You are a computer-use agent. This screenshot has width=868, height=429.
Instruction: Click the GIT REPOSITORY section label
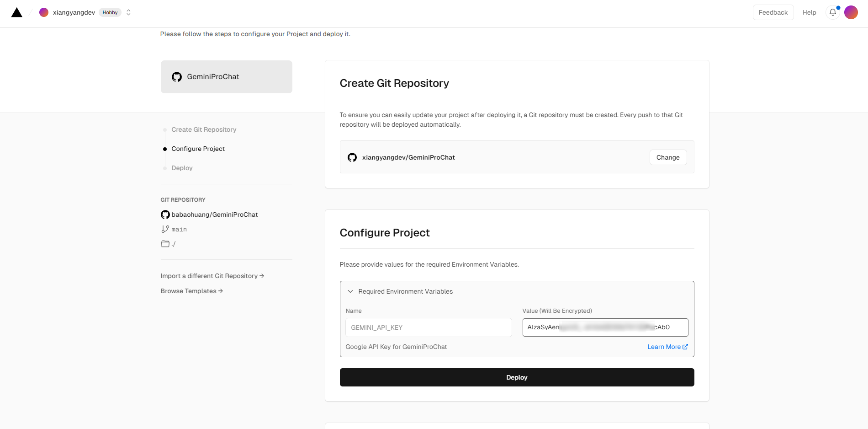click(x=183, y=200)
